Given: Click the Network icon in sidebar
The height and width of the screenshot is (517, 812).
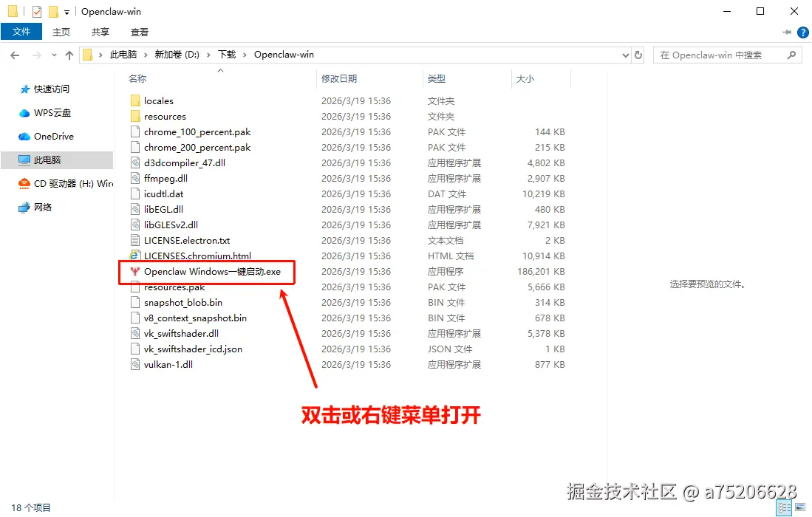Looking at the screenshot, I should (x=24, y=207).
